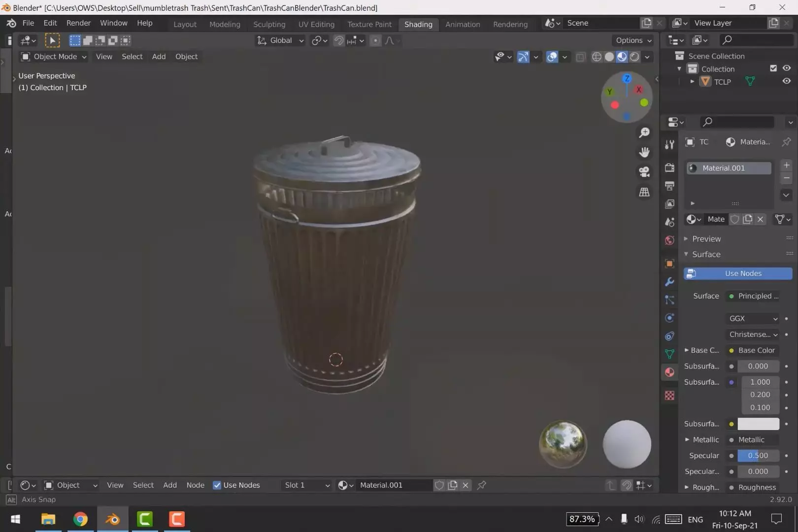Open the Tool properties tab
Viewport: 798px width, 532px height.
669,145
